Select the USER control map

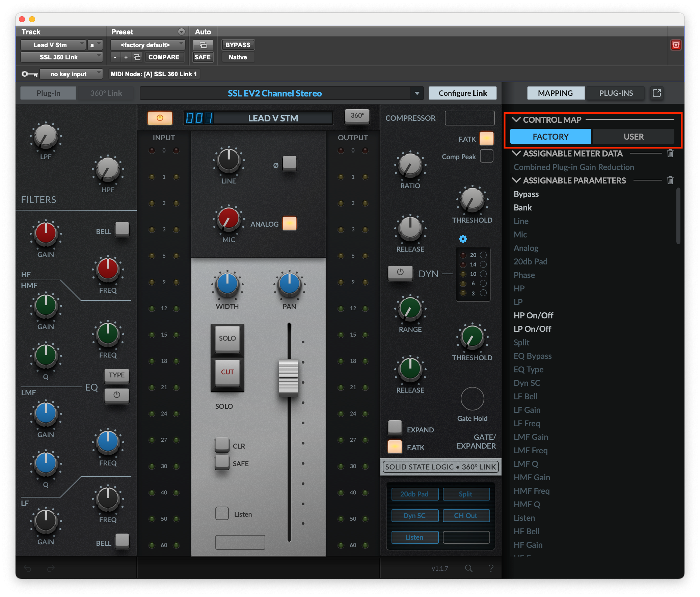coord(634,137)
